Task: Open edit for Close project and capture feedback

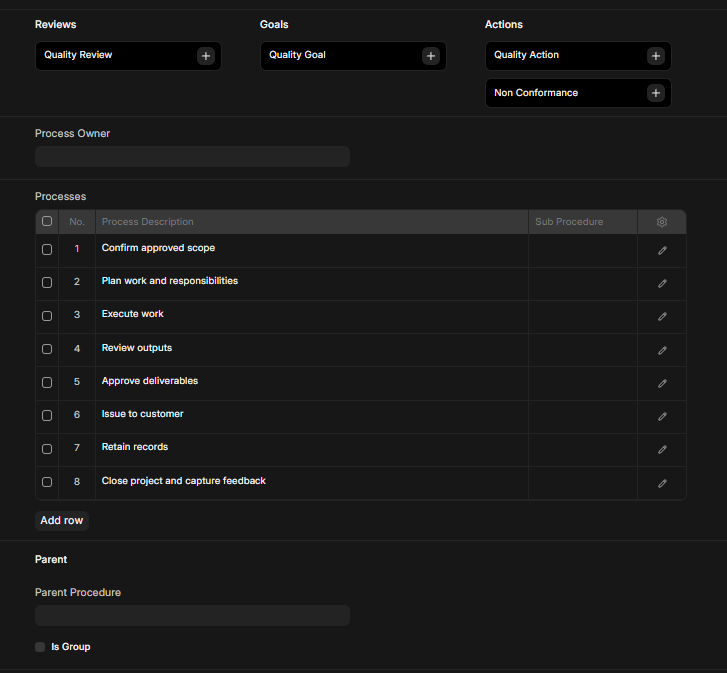Action: 662,483
